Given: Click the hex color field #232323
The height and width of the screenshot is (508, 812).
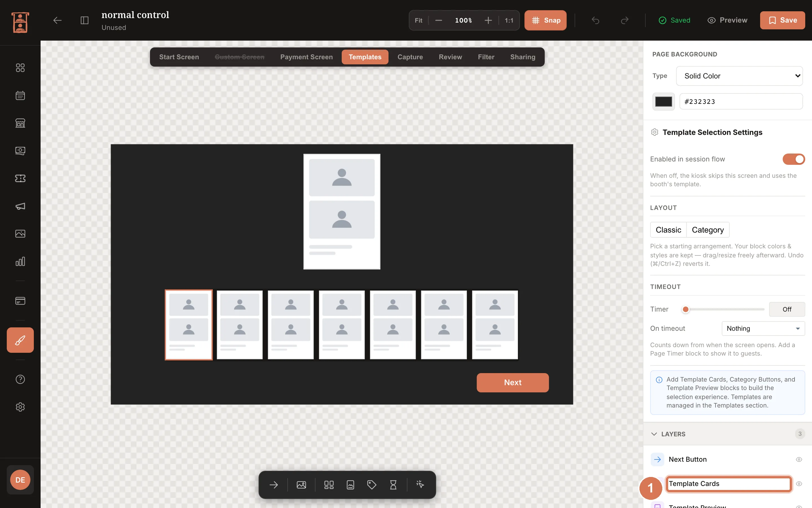Looking at the screenshot, I should point(741,102).
